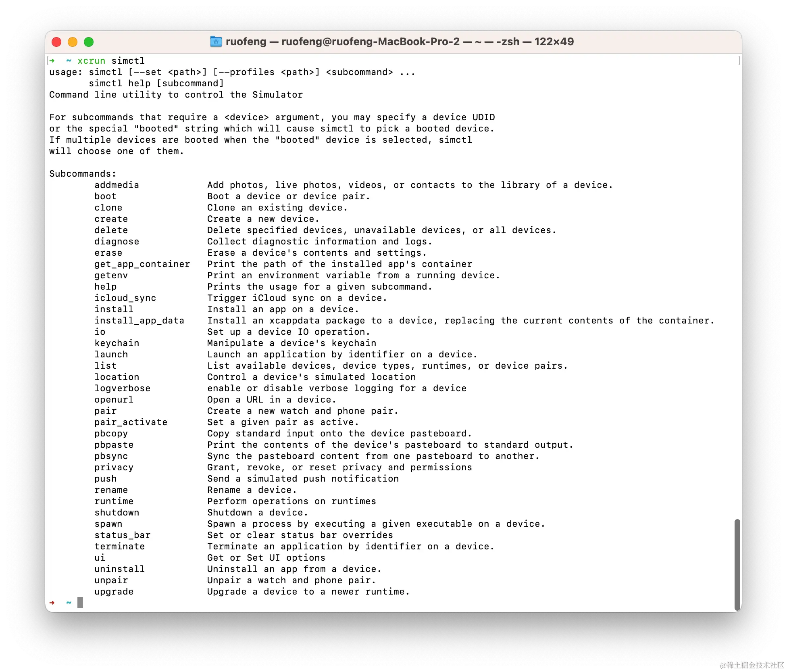Click the 'rename' subcommand name
The width and height of the screenshot is (787, 672).
coord(111,490)
